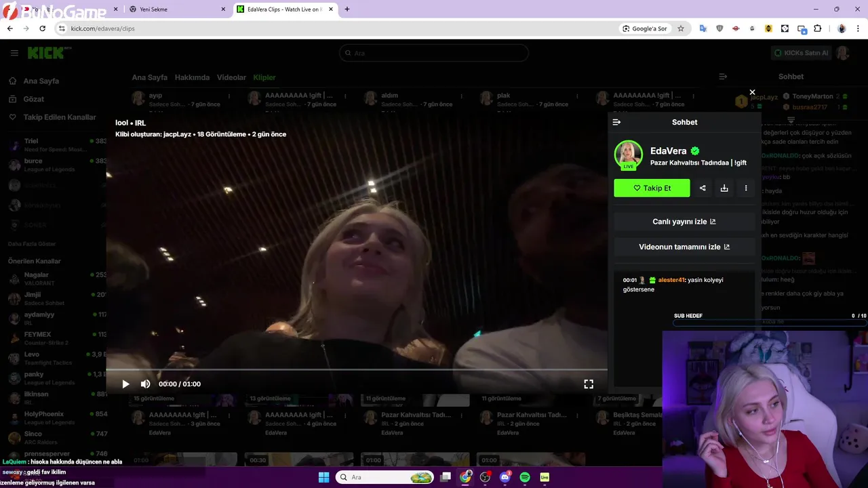Follow EdaVera with Takip Et button
868x488 pixels.
click(652, 188)
